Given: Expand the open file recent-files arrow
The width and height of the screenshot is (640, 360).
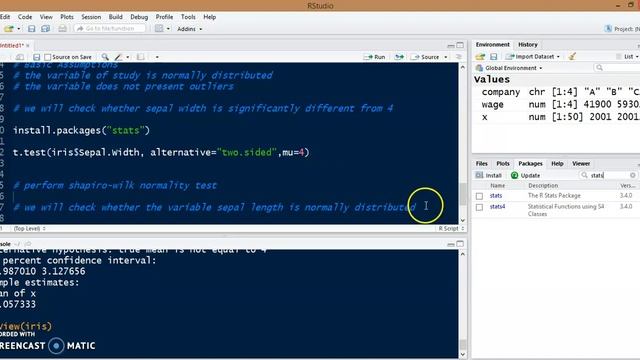Looking at the screenshot, I should [x=18, y=29].
